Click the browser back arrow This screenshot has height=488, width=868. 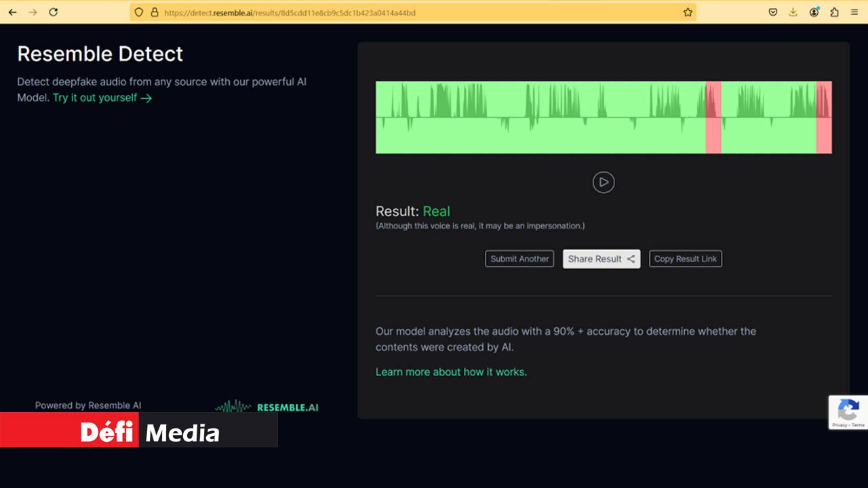tap(12, 12)
